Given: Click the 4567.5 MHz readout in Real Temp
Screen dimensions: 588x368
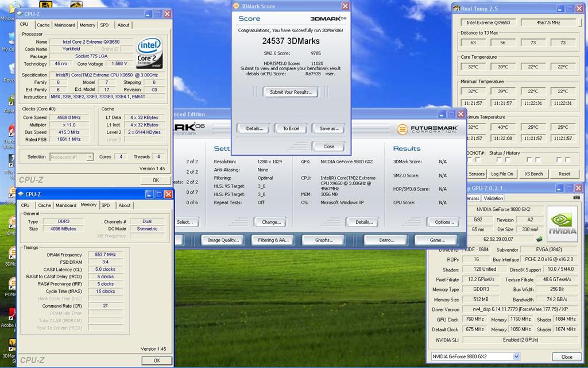Looking at the screenshot, I should pos(548,22).
